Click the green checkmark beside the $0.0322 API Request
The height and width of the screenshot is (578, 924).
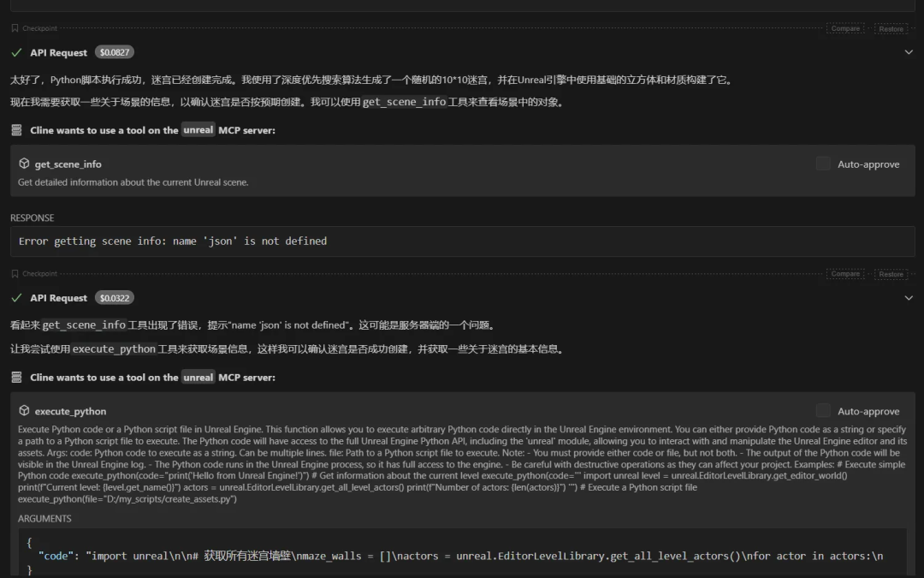tap(16, 298)
